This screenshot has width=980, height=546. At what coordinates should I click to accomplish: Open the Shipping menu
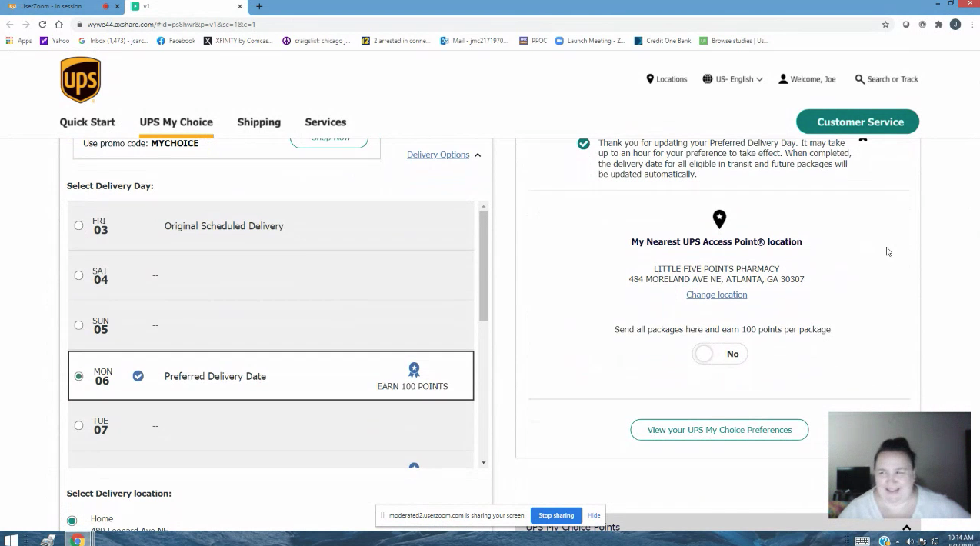(x=258, y=122)
